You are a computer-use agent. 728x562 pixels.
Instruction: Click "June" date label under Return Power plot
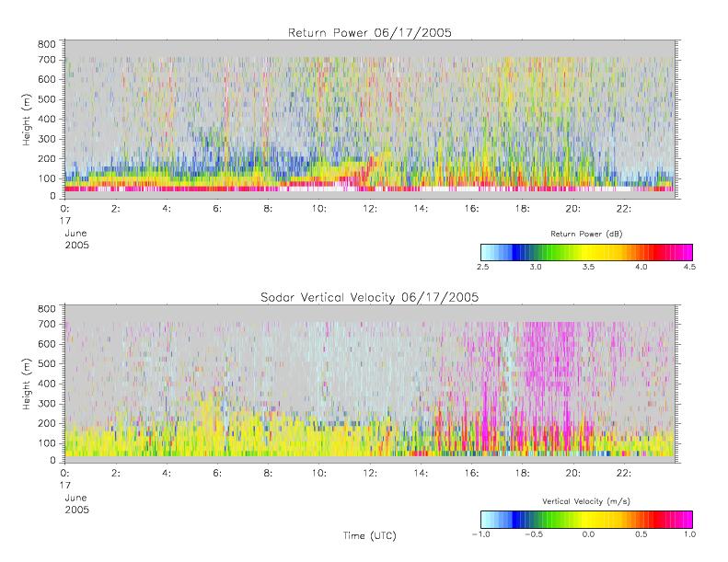click(75, 233)
